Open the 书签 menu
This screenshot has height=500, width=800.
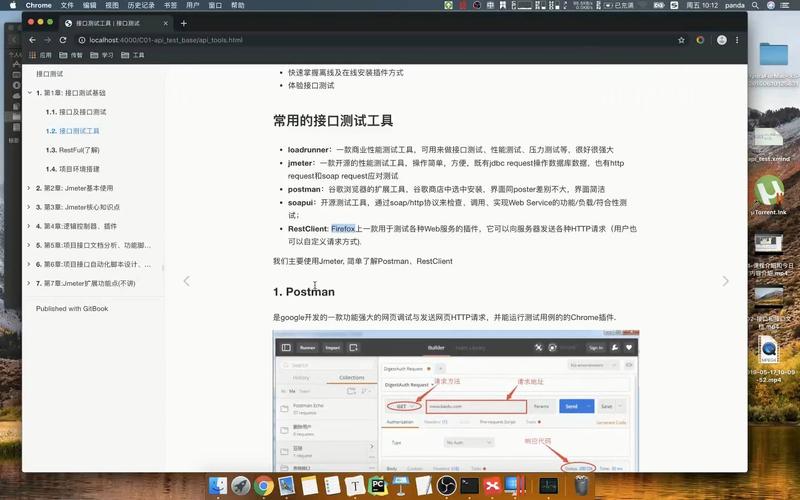[x=170, y=5]
